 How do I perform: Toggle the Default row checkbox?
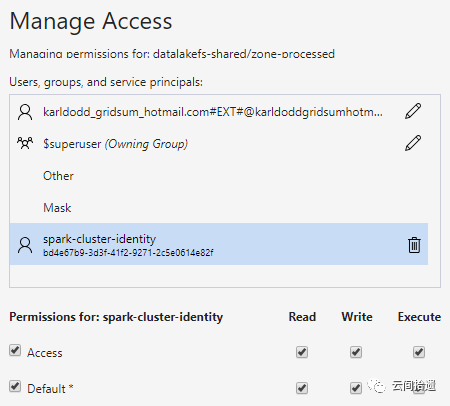pos(15,386)
